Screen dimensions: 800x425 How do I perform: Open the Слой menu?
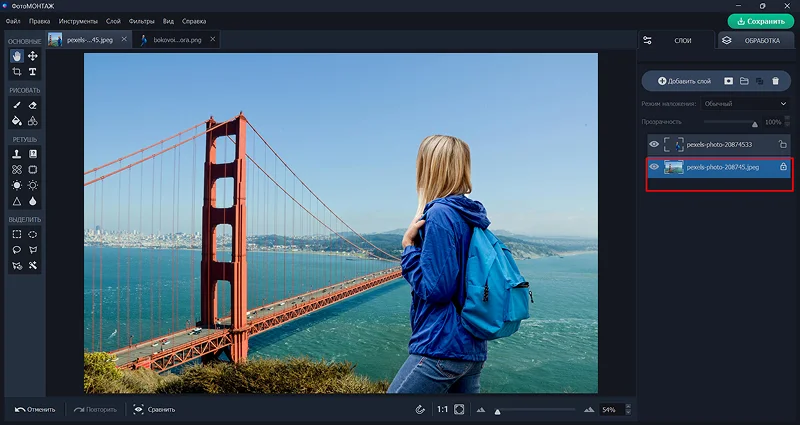[x=113, y=21]
